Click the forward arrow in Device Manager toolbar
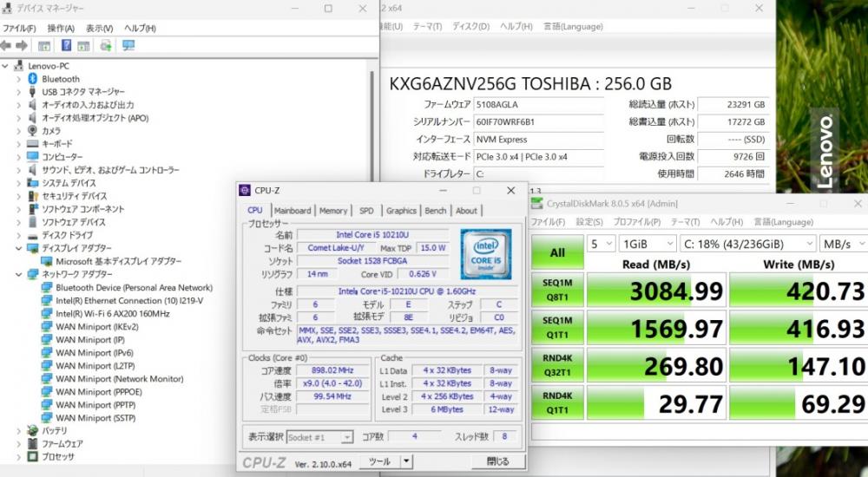 [21, 45]
